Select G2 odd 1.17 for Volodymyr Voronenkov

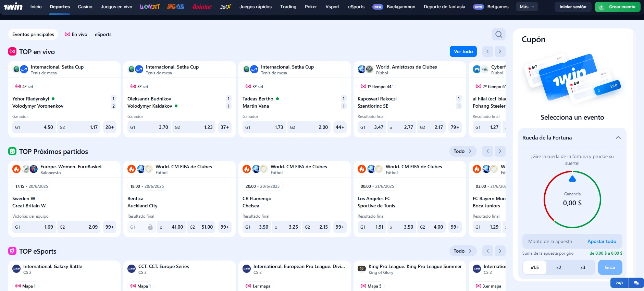pyautogui.click(x=79, y=127)
